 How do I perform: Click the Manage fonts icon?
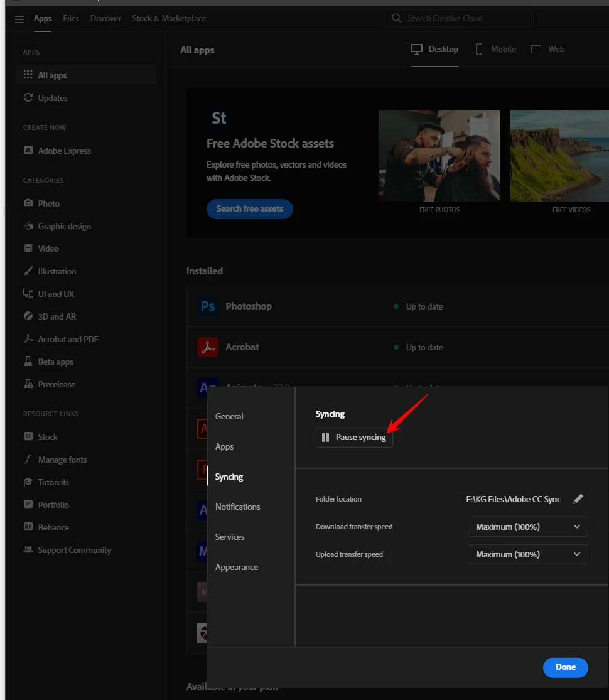[28, 459]
